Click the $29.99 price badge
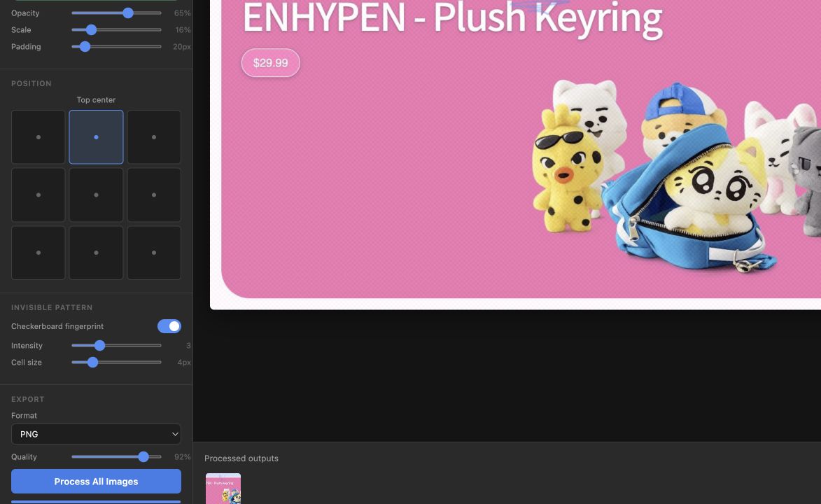821x504 pixels. (271, 63)
